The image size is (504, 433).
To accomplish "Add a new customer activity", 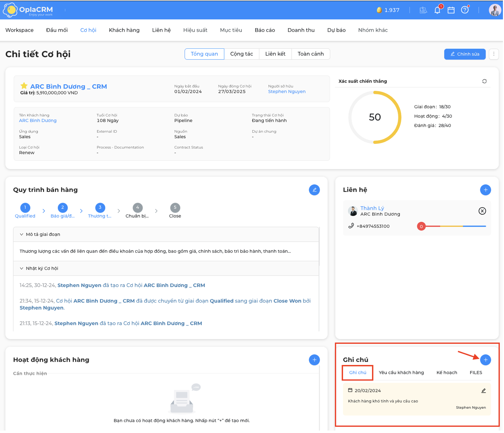I will click(314, 360).
